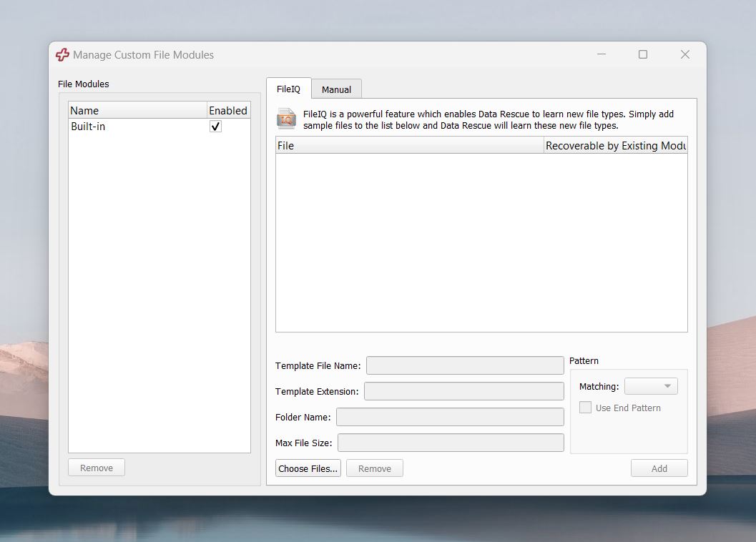Focus the Template File Name field
Image resolution: width=756 pixels, height=542 pixels.
[465, 365]
